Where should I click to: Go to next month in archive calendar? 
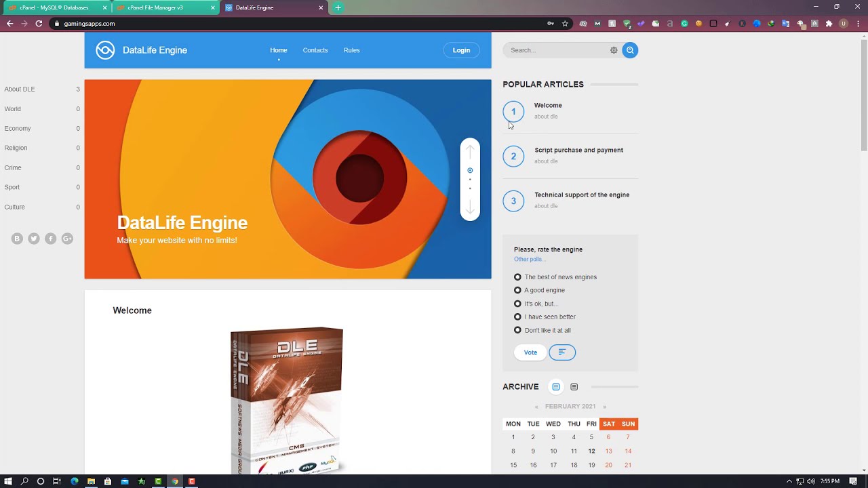click(x=604, y=407)
